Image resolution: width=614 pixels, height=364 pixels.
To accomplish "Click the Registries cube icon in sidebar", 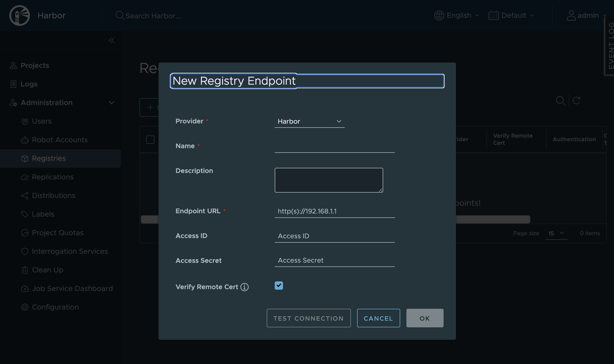I will click(25, 159).
